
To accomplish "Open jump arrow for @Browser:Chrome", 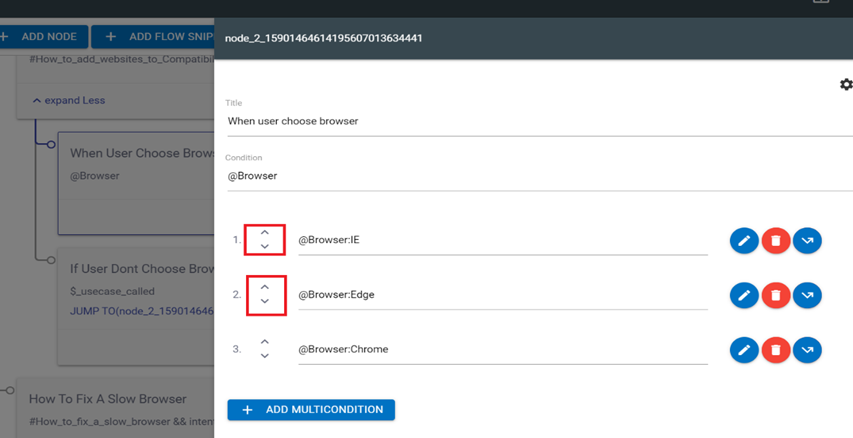I will tap(807, 350).
